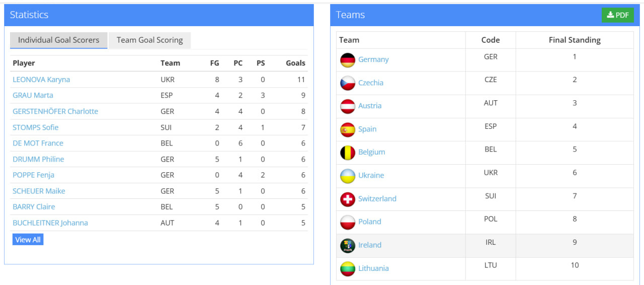Click the Austria flag icon
The width and height of the screenshot is (644, 285).
pyautogui.click(x=348, y=106)
